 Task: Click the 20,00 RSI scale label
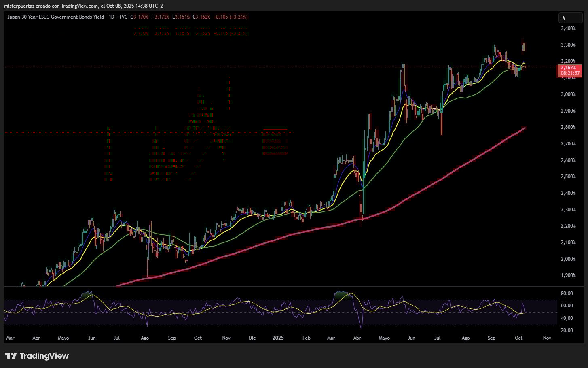point(567,330)
